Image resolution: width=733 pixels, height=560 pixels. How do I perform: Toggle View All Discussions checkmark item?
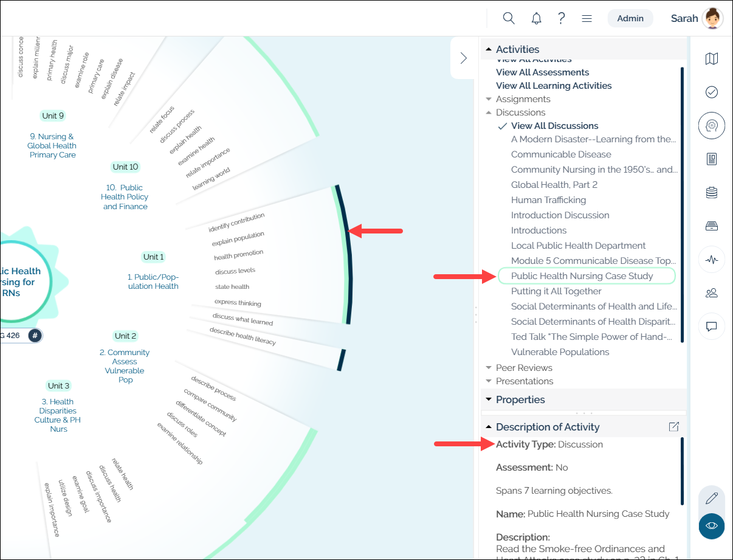click(x=554, y=126)
